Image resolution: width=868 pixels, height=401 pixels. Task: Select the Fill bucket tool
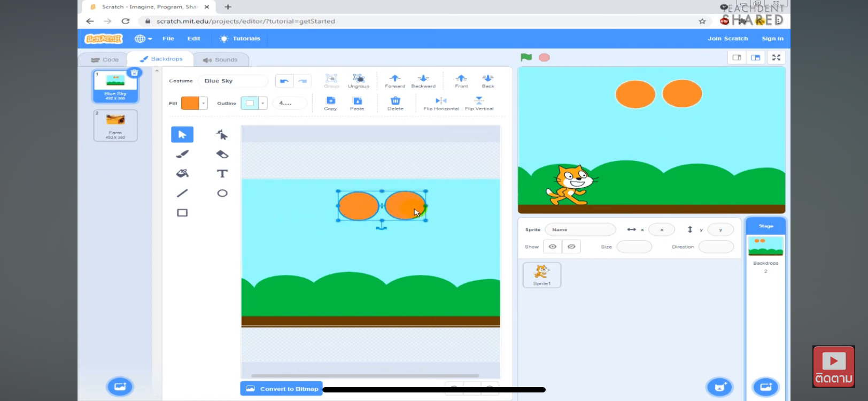click(182, 174)
